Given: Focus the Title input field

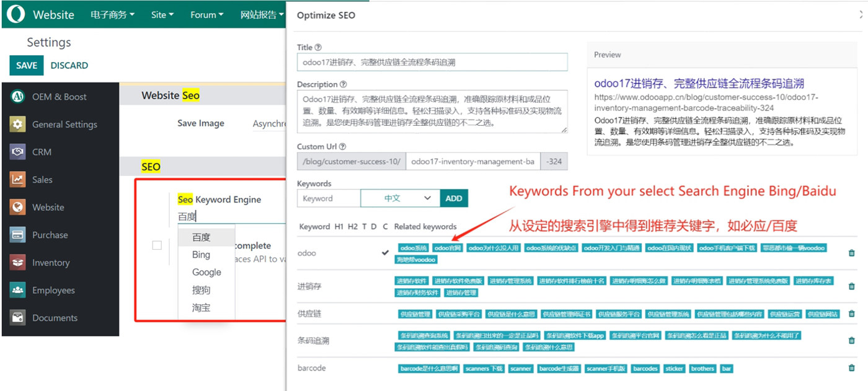Looking at the screenshot, I should [x=432, y=62].
